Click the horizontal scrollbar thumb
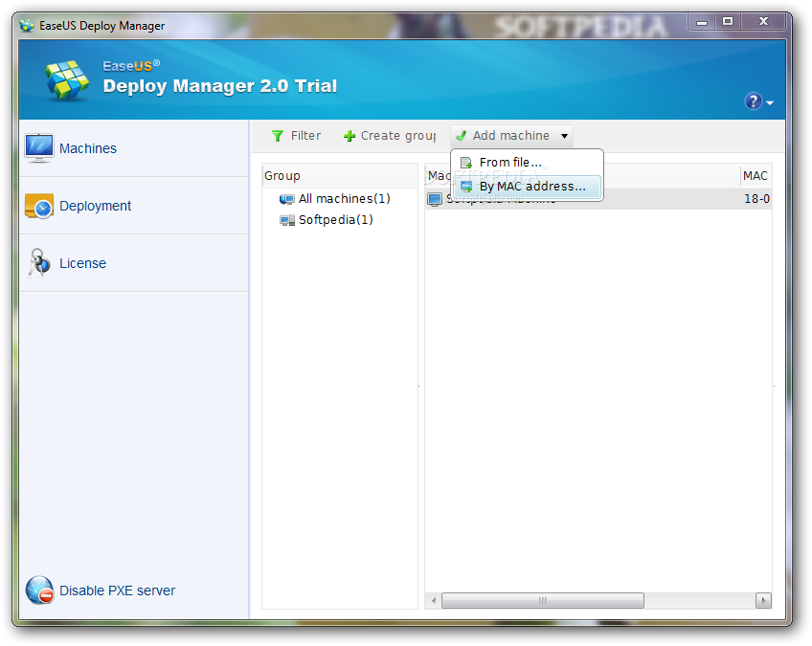812x646 pixels. click(543, 601)
